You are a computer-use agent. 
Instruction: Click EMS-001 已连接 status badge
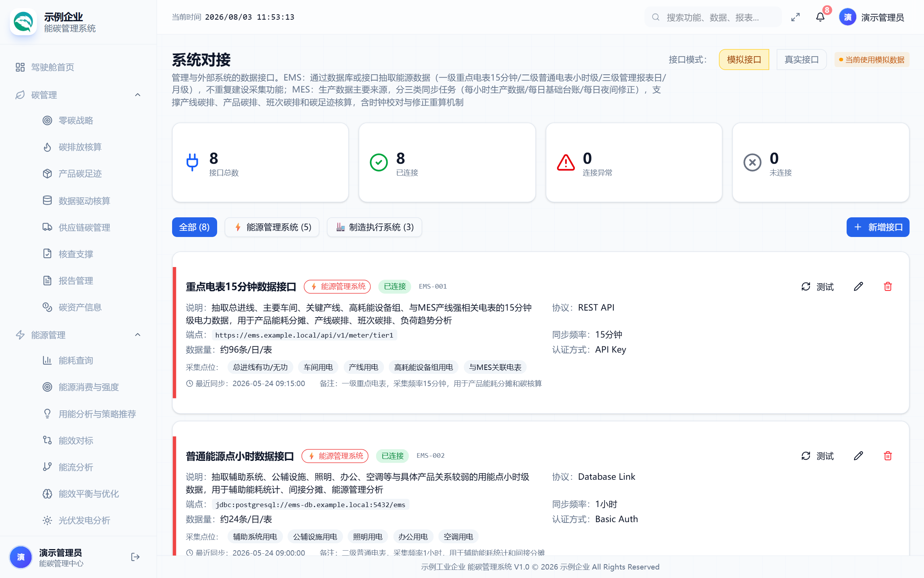395,286
